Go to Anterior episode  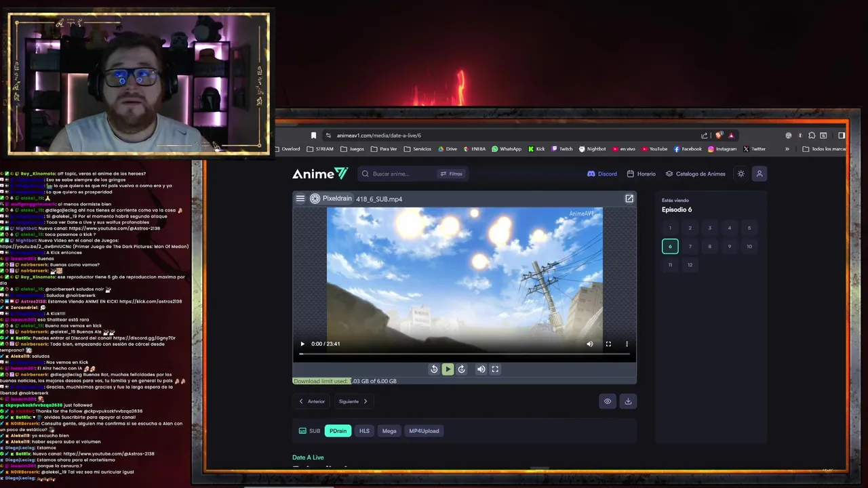pos(312,401)
